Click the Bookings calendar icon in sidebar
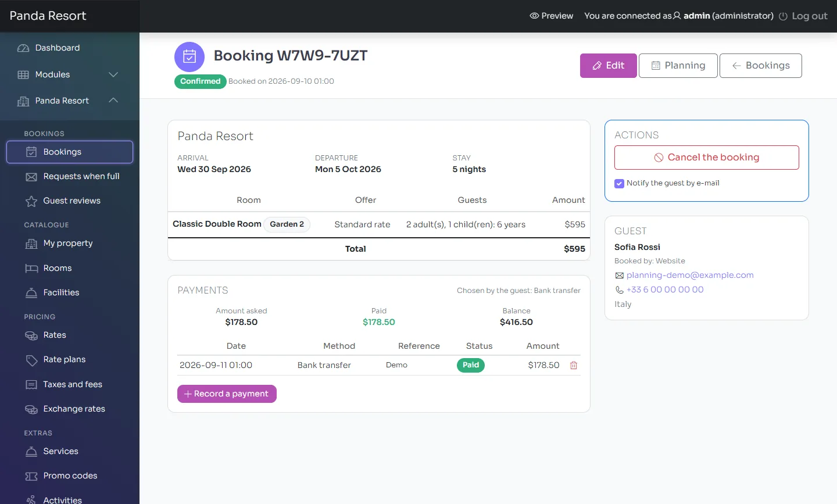The image size is (837, 504). tap(31, 152)
